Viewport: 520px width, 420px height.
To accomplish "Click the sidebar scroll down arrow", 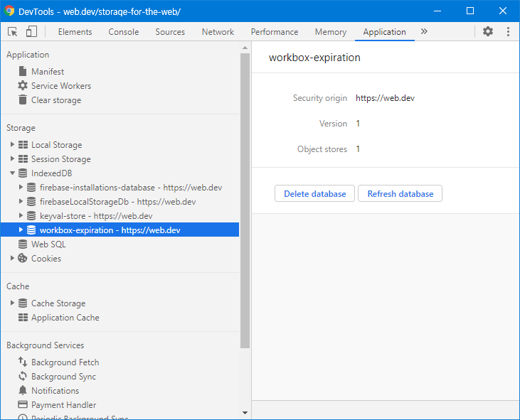I will click(x=245, y=413).
